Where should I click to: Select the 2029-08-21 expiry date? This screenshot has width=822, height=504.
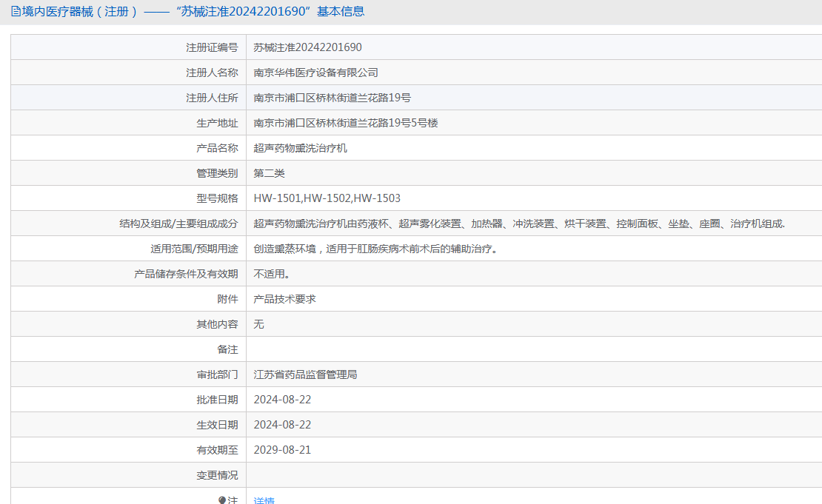[x=283, y=449]
